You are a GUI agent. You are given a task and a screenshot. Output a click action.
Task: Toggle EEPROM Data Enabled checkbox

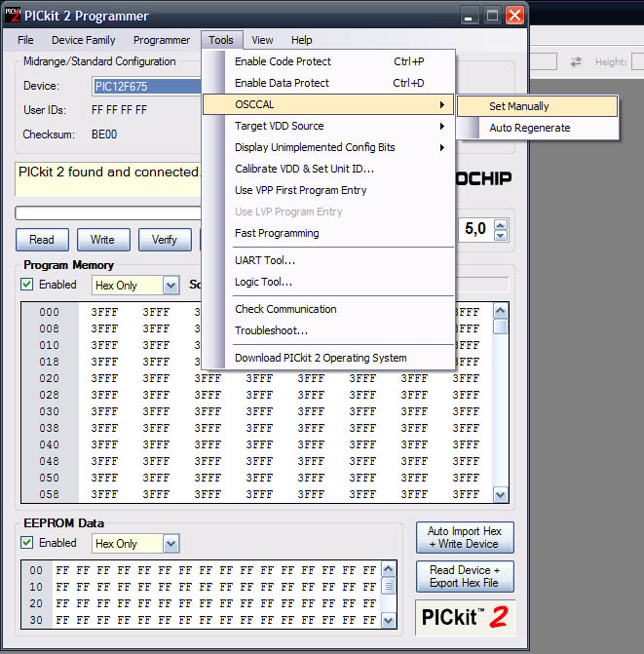26,543
